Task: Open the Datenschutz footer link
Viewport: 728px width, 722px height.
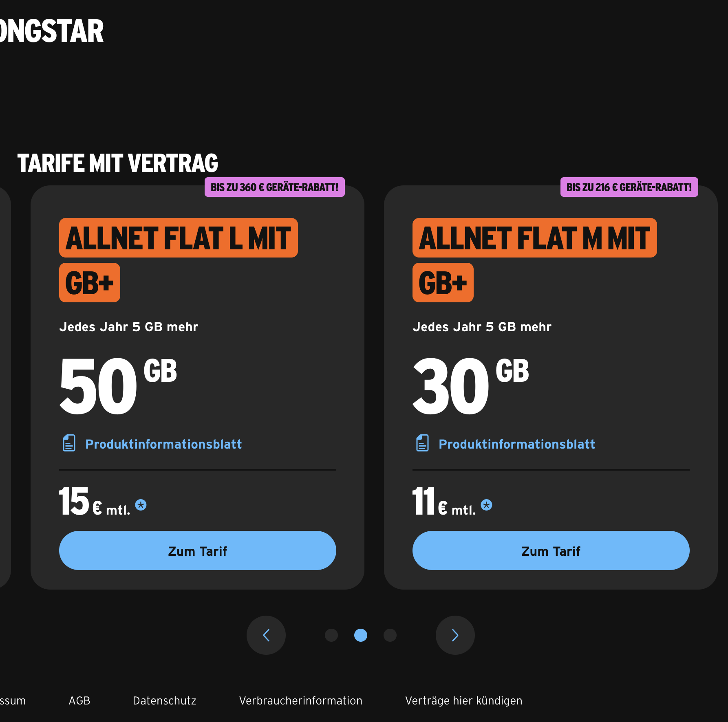Action: [165, 701]
